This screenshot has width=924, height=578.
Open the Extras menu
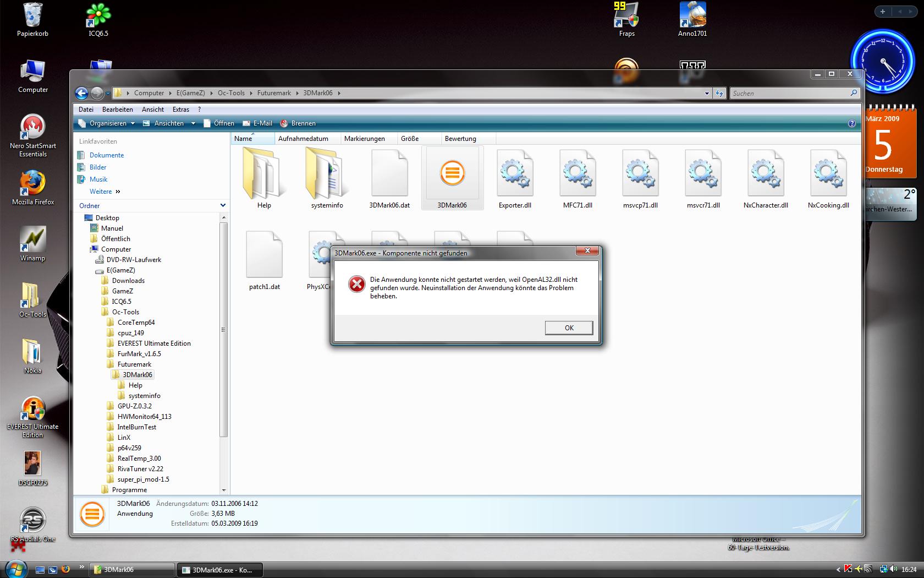[x=180, y=109]
